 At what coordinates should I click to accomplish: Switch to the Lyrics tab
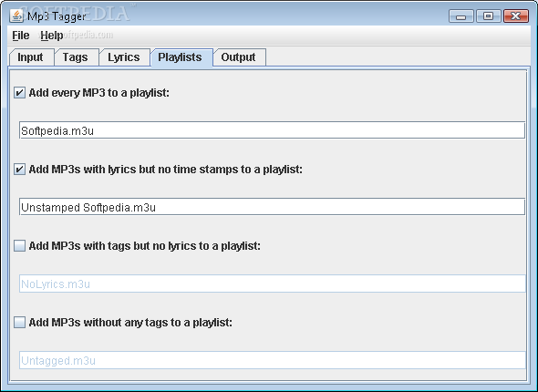click(124, 57)
